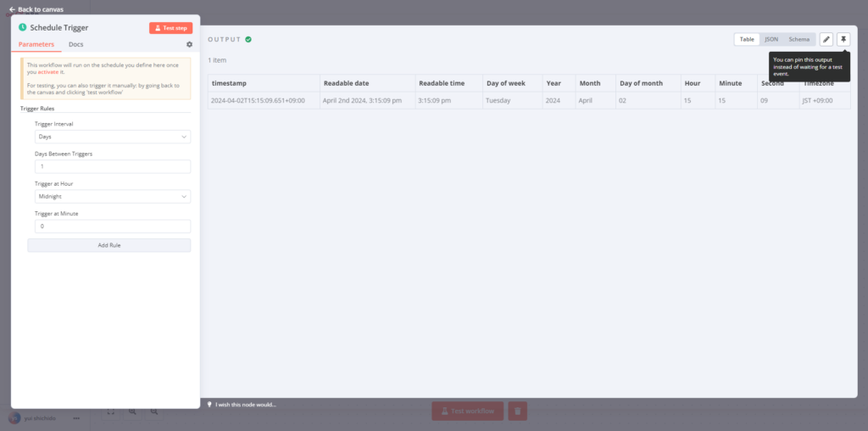Expand the Trigger Interval dropdown
Image resolution: width=868 pixels, height=431 pixels.
pyautogui.click(x=113, y=137)
